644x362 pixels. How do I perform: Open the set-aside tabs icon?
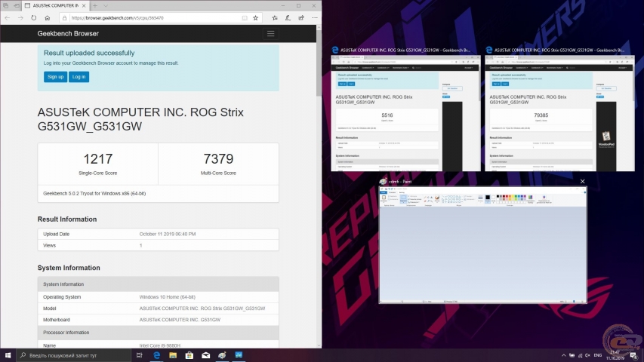[x=6, y=6]
